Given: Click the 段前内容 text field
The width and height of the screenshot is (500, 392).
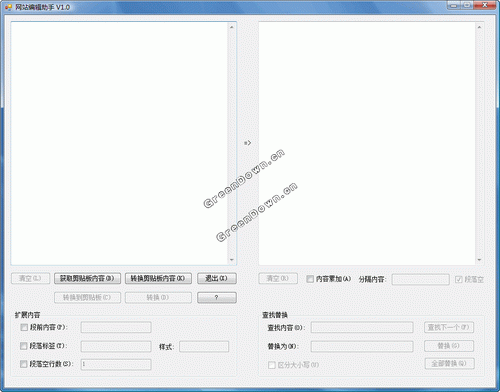Looking at the screenshot, I should coord(116,327).
